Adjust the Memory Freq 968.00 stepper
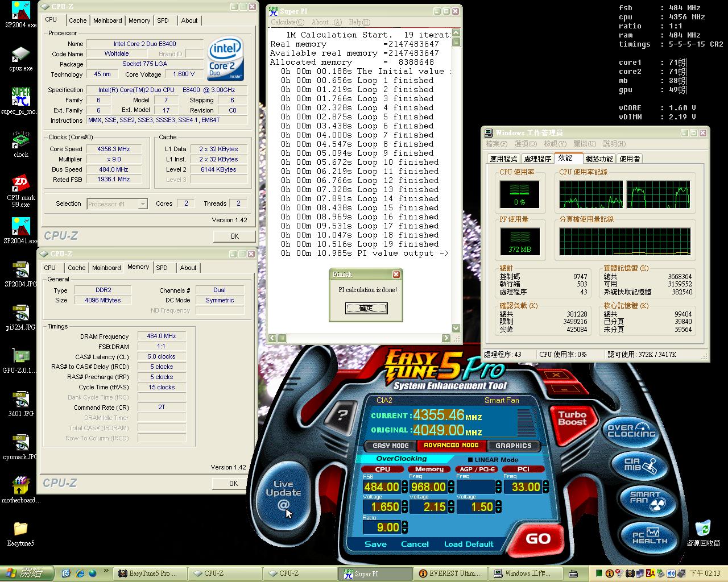 coord(452,487)
